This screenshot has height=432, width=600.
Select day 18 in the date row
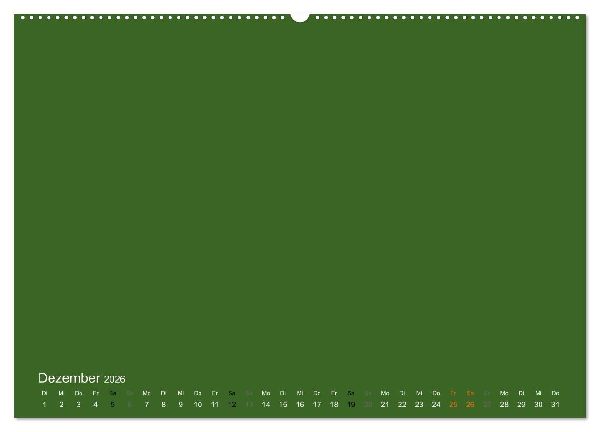334,404
